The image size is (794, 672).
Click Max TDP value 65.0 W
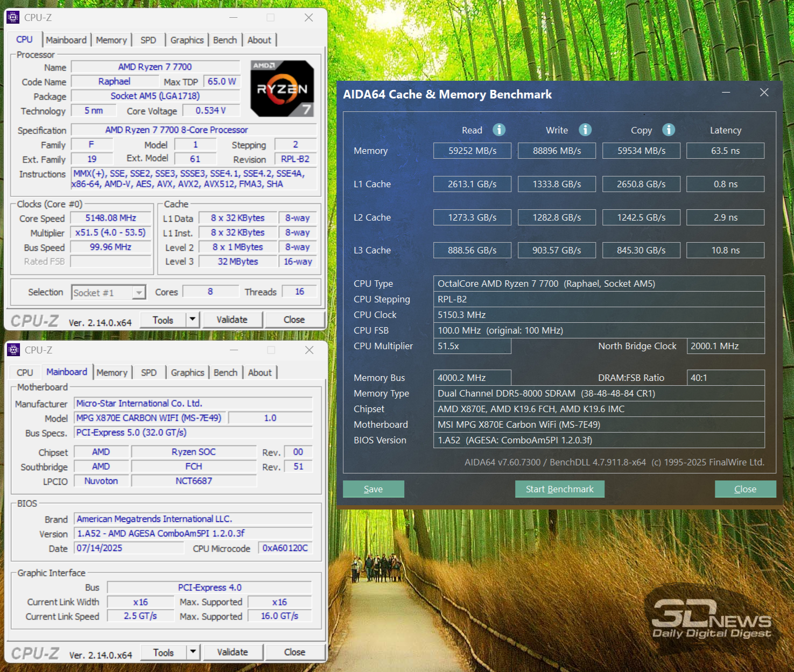point(222,82)
